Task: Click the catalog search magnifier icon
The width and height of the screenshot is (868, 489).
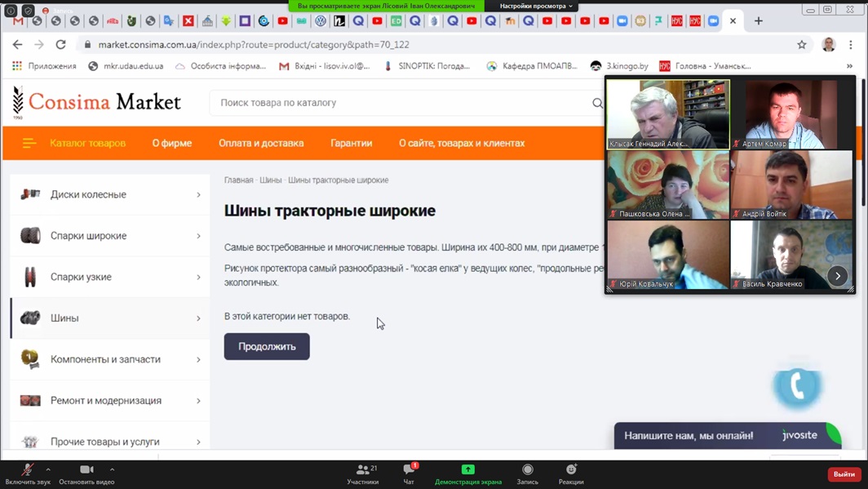Action: click(597, 103)
